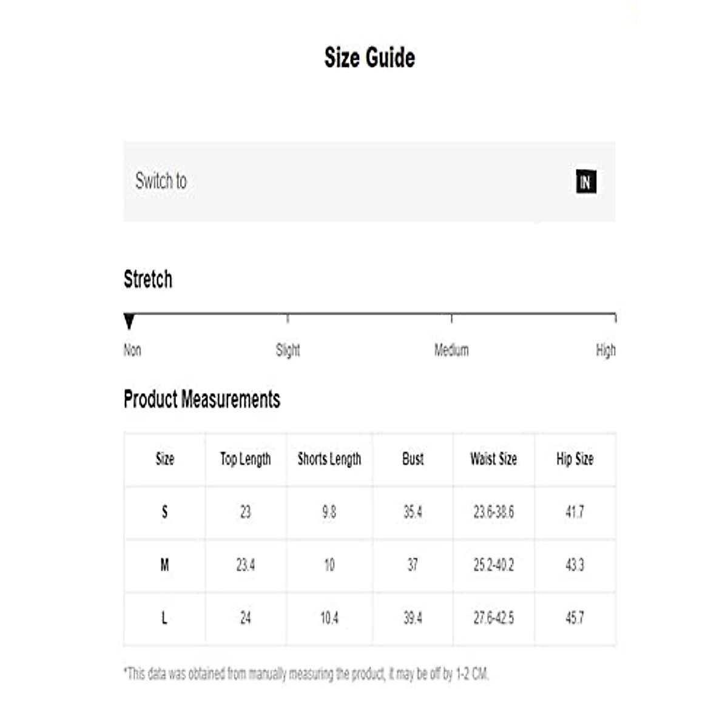Image resolution: width=728 pixels, height=728 pixels.
Task: Click the Switch to label
Action: (x=161, y=181)
